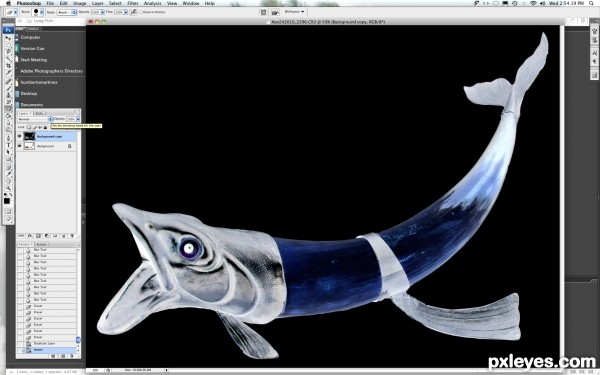
Task: Hide the Background layer eye icon
Action: pyautogui.click(x=20, y=146)
